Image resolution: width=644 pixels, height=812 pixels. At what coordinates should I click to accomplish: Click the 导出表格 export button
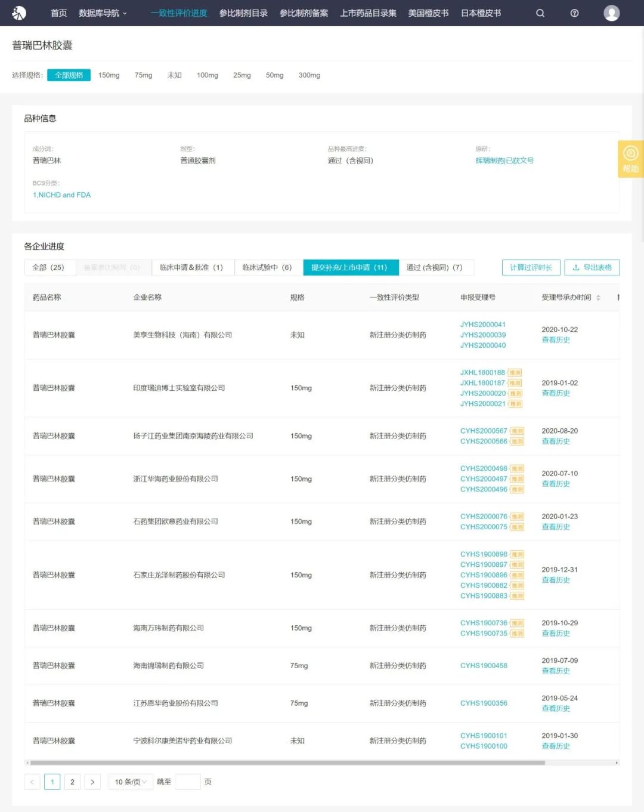(592, 267)
